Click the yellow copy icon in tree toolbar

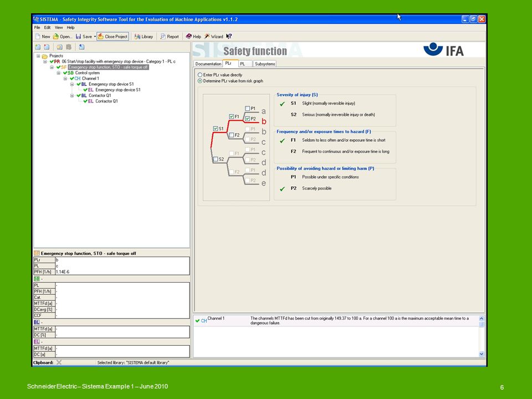click(x=59, y=47)
